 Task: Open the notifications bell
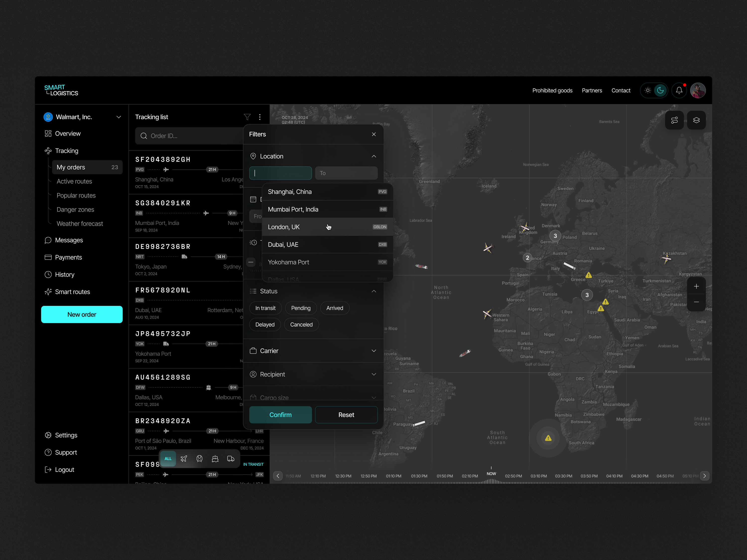tap(679, 90)
